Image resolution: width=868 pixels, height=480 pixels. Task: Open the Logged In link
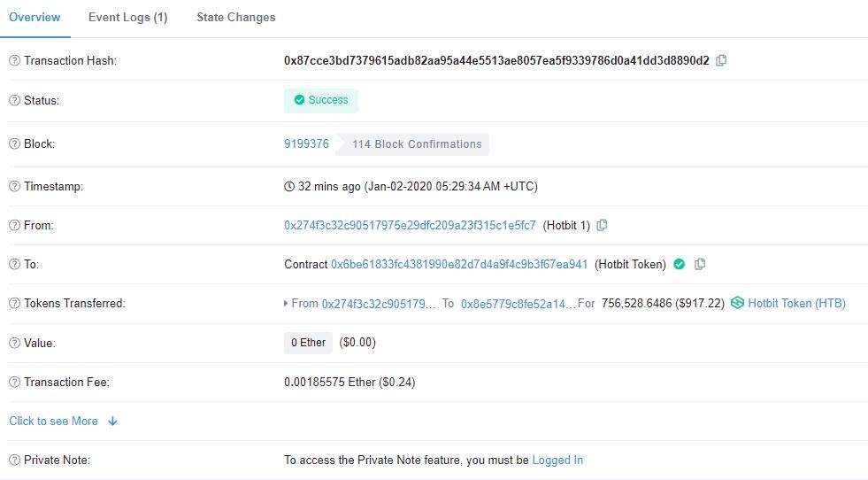[557, 460]
